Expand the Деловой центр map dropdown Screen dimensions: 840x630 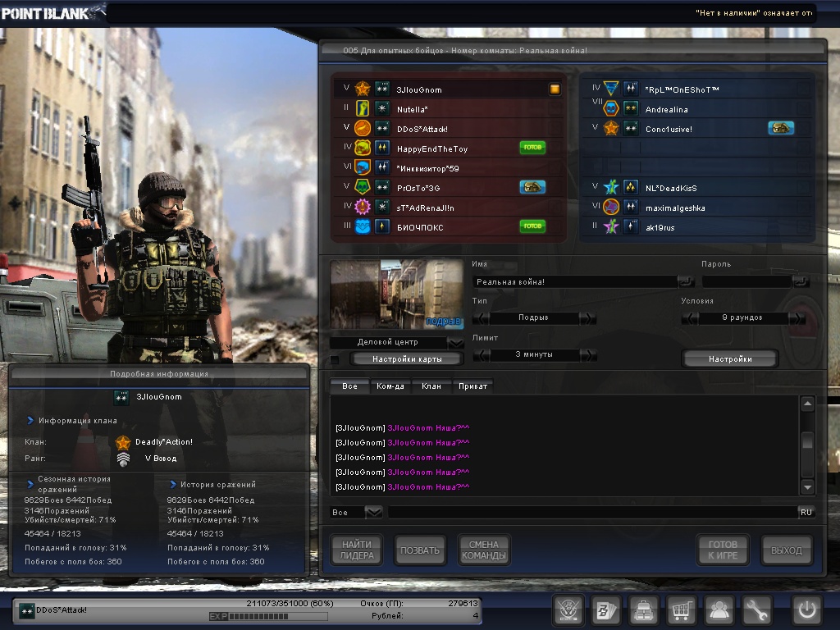coord(456,342)
